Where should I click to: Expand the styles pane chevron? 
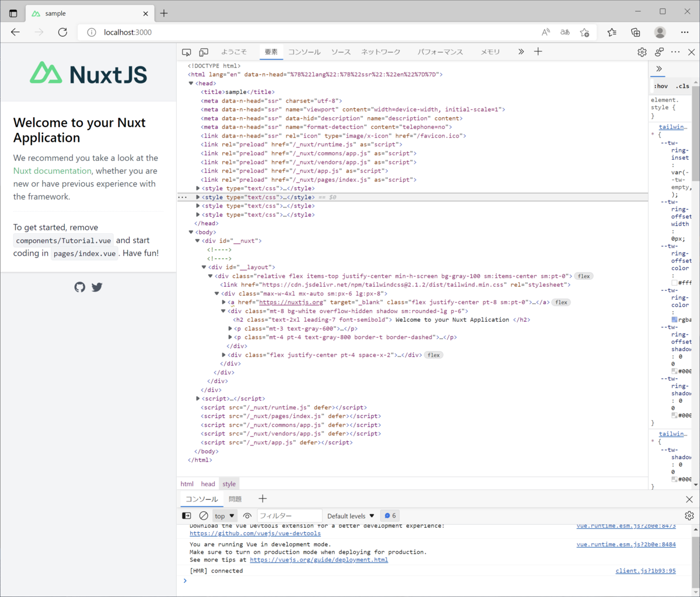[x=659, y=69]
